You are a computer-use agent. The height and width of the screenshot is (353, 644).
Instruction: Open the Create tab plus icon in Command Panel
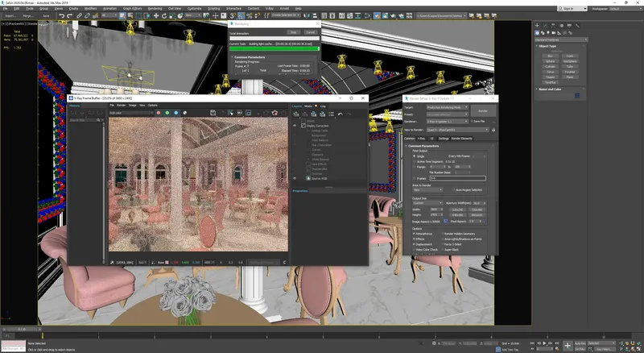(537, 26)
